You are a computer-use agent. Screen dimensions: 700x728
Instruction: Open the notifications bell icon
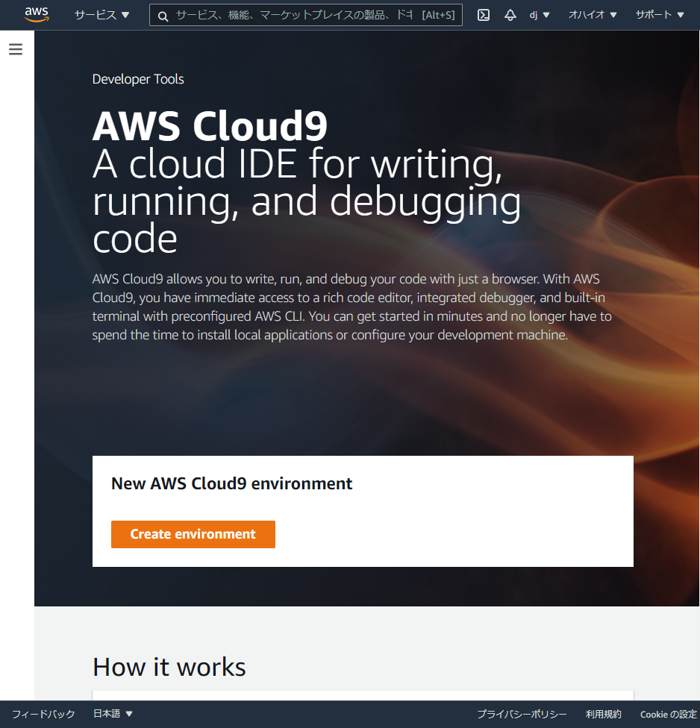tap(510, 15)
